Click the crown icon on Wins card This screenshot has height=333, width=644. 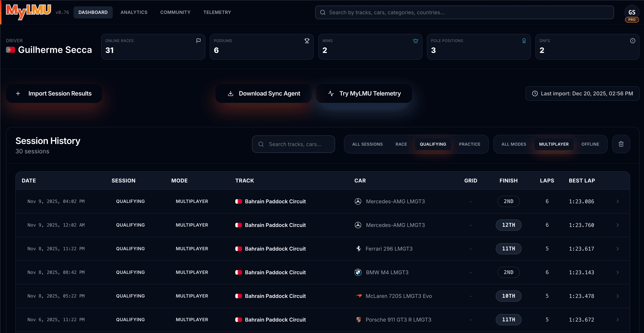tap(415, 41)
